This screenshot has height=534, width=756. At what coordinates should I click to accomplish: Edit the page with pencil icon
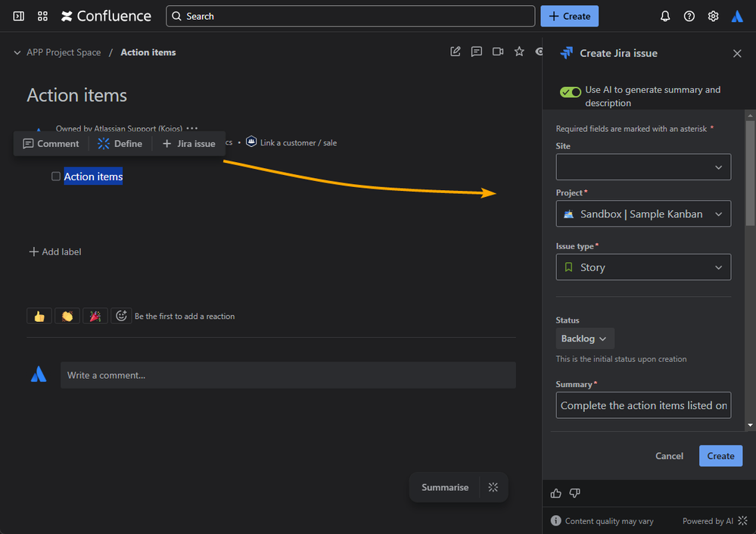point(455,52)
